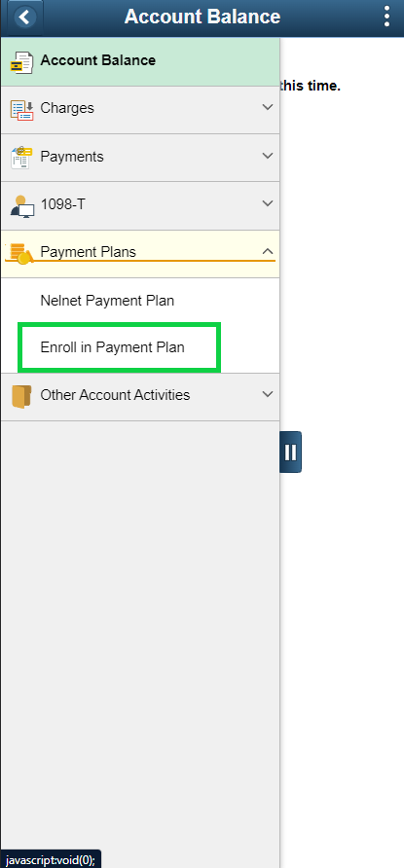
Task: Click the Account Balance document icon
Action: pyautogui.click(x=21, y=62)
